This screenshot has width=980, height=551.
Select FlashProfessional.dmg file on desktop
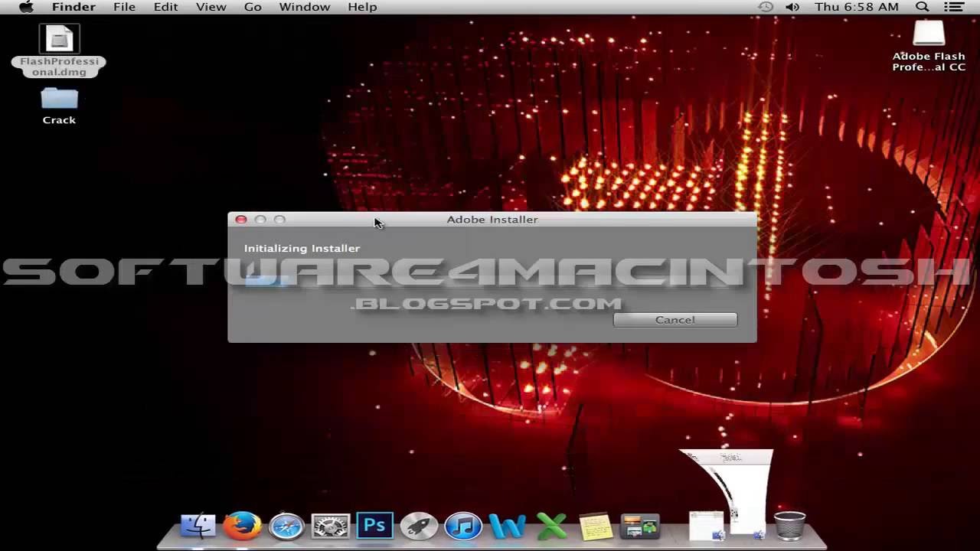point(59,51)
